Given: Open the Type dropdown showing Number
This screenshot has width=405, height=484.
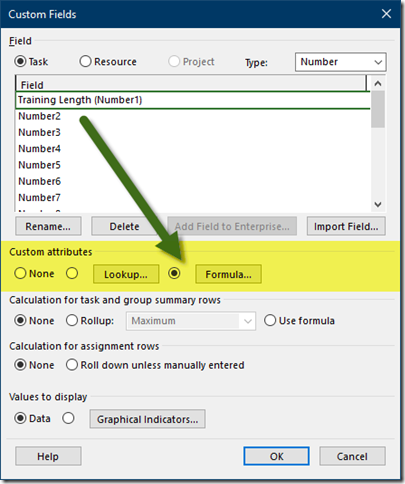Looking at the screenshot, I should 340,62.
